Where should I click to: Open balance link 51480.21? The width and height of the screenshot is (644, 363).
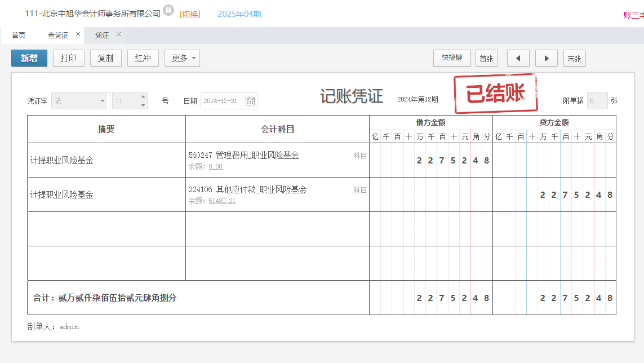pyautogui.click(x=222, y=201)
